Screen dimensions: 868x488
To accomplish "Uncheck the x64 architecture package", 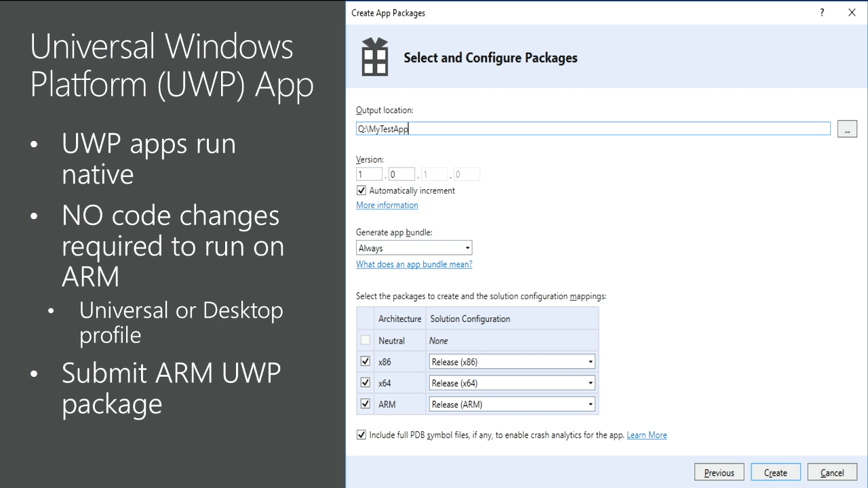I will pos(365,382).
